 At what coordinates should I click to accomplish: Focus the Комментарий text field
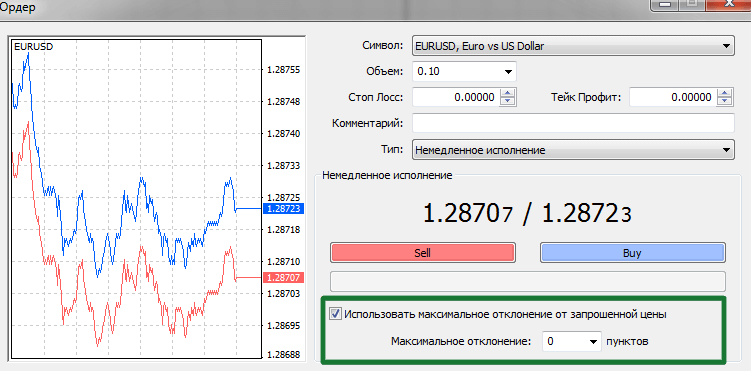point(573,123)
